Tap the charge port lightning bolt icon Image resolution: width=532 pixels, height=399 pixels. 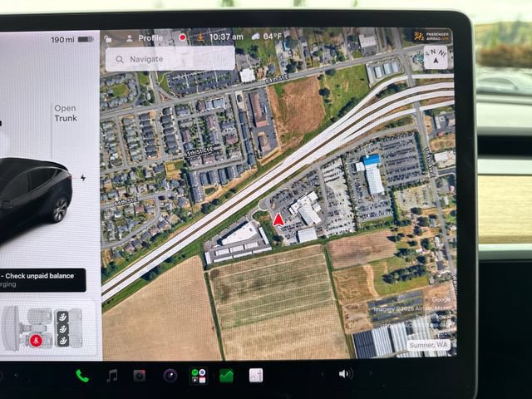click(83, 177)
